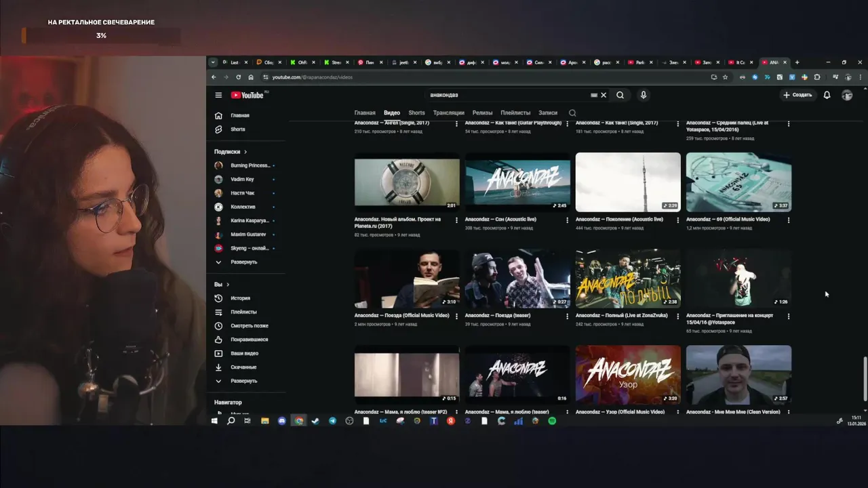
Task: Click the page vertical scrollbar thumb
Action: pyautogui.click(x=865, y=379)
